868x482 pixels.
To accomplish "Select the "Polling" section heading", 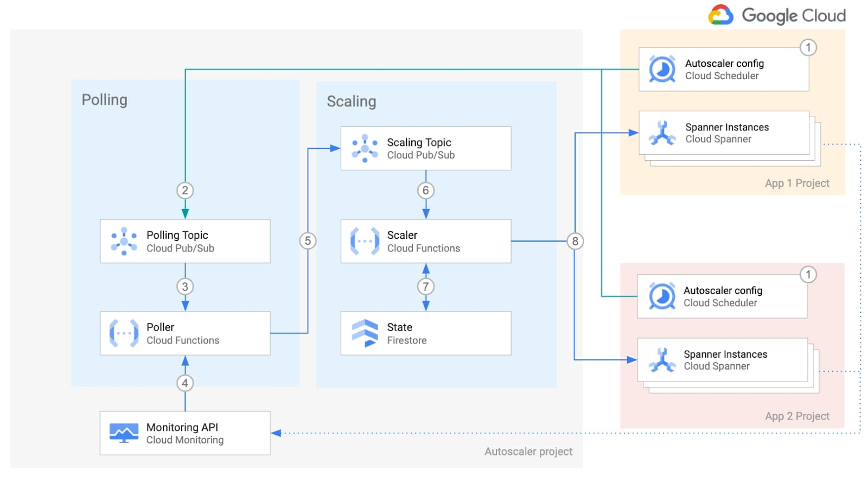I will click(x=105, y=100).
